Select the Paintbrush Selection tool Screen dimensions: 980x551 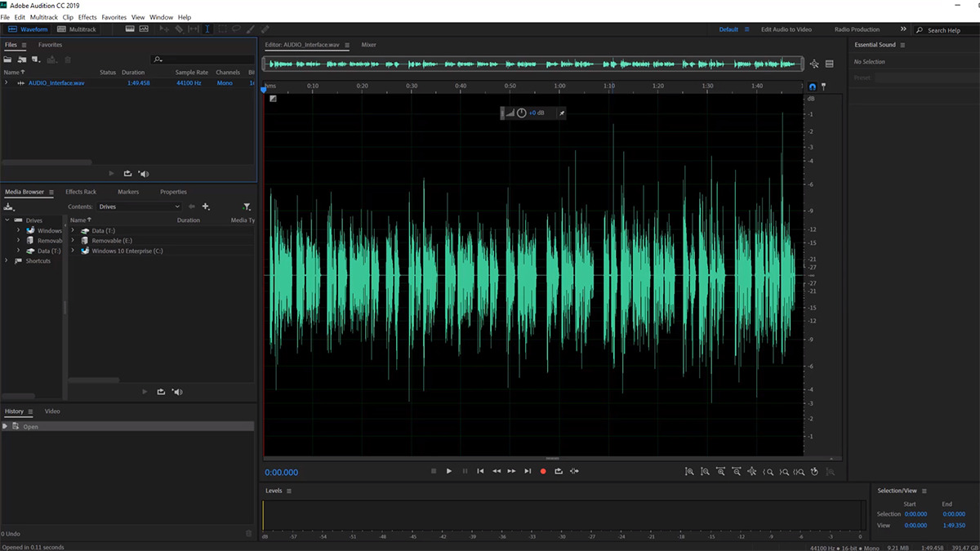(x=250, y=29)
